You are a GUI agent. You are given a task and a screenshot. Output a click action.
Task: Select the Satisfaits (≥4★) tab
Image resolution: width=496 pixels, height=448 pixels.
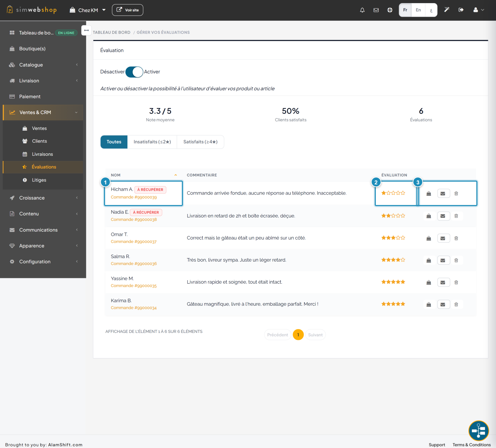pyautogui.click(x=200, y=142)
